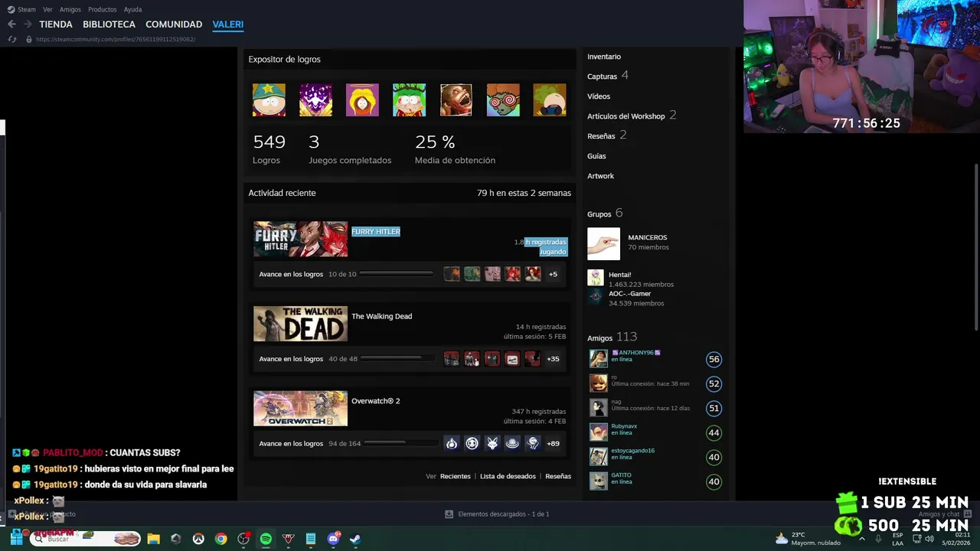Open Guías in profile sidebar

pos(596,156)
